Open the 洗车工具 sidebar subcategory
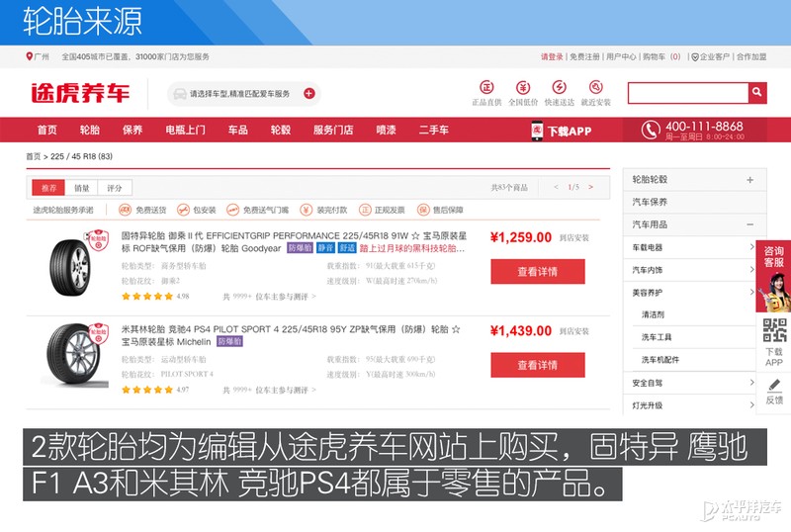This screenshot has width=791, height=532. [657, 336]
